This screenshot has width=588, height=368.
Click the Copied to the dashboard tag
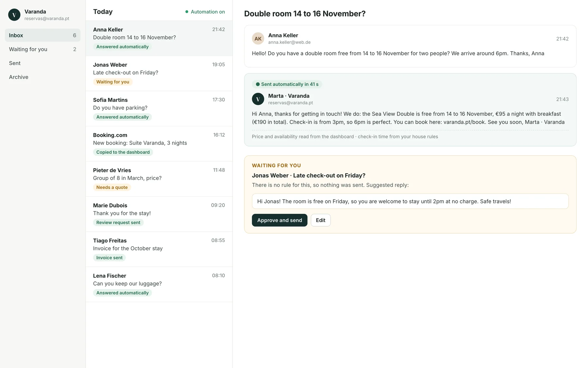(x=123, y=152)
